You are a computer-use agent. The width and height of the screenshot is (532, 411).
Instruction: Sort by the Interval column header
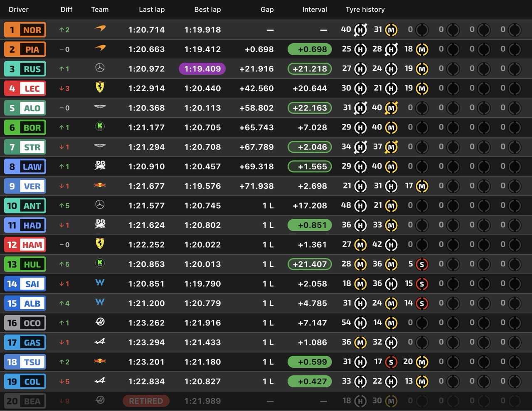[315, 9]
